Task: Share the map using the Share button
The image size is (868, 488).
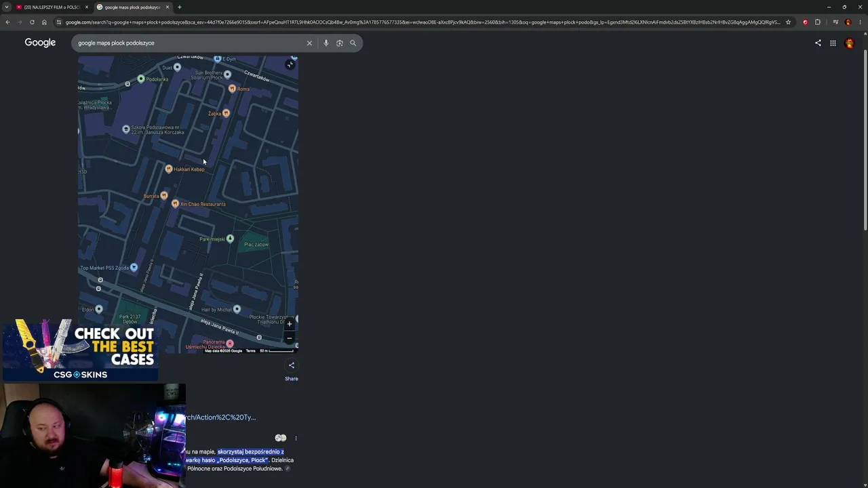Action: click(x=292, y=371)
